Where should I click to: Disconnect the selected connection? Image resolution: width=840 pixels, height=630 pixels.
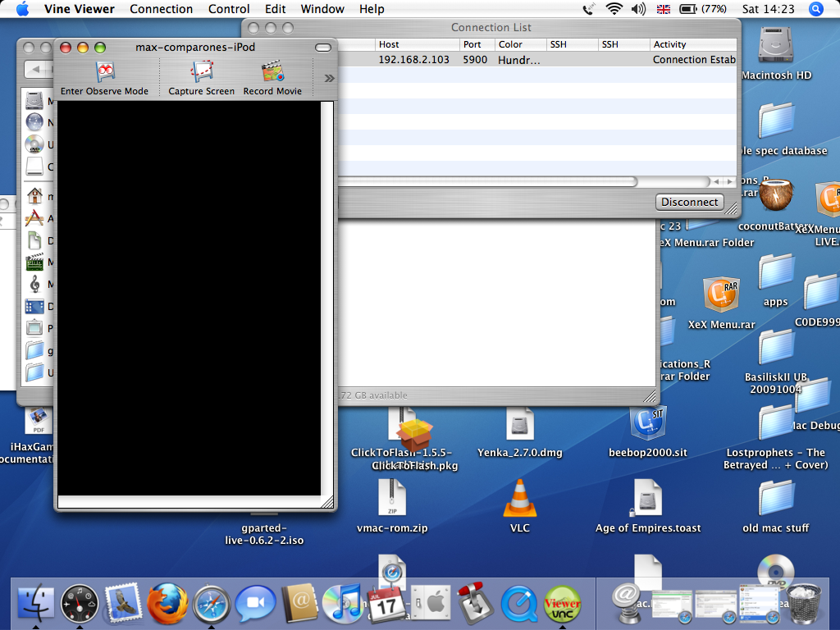click(x=689, y=202)
